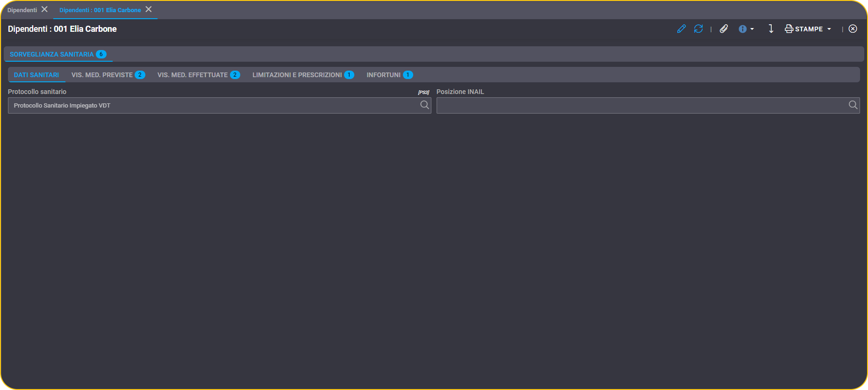
Task: Click the pencil edit icon
Action: [x=681, y=29]
